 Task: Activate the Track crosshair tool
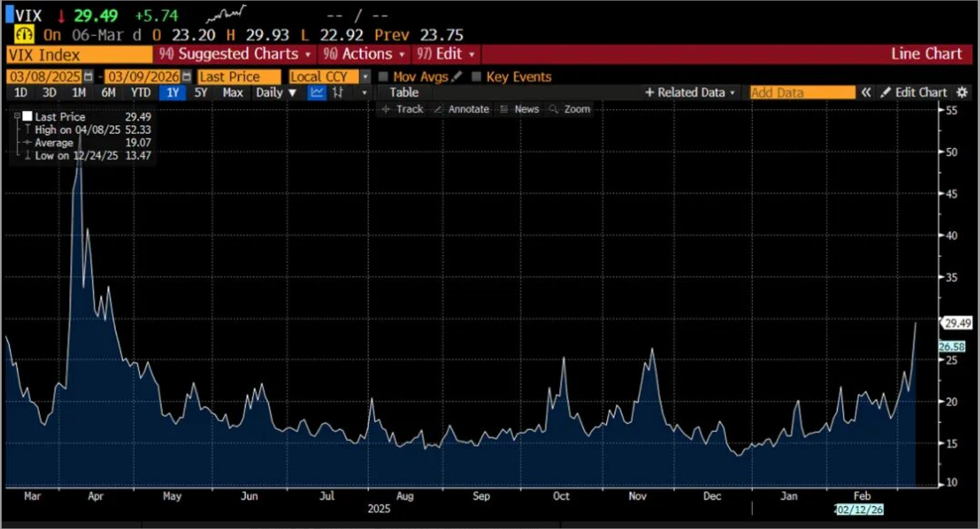click(403, 109)
